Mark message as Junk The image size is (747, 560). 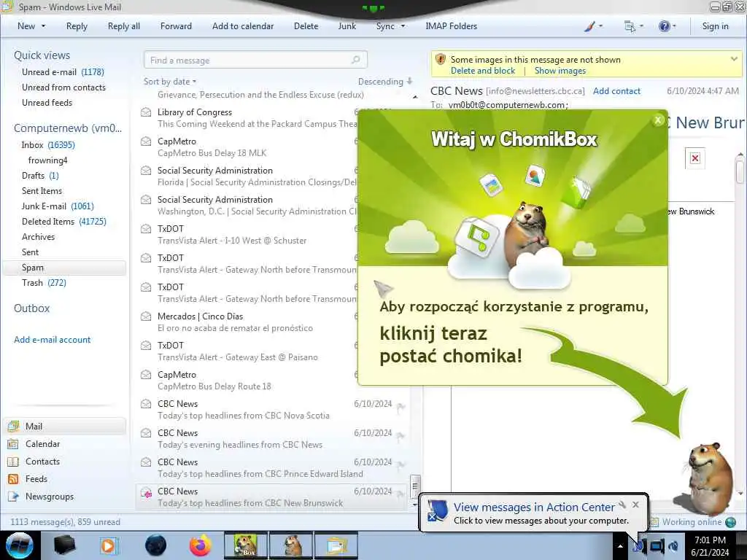(347, 26)
